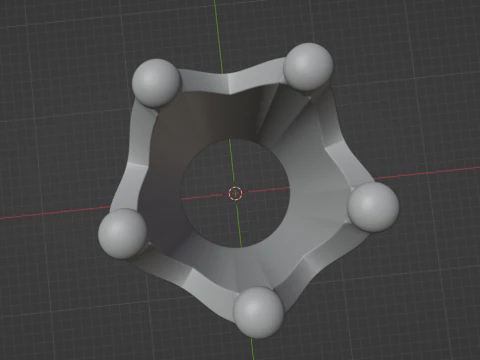Select the sphere on the right near the red axis
This screenshot has width=480, height=360.
[373, 207]
